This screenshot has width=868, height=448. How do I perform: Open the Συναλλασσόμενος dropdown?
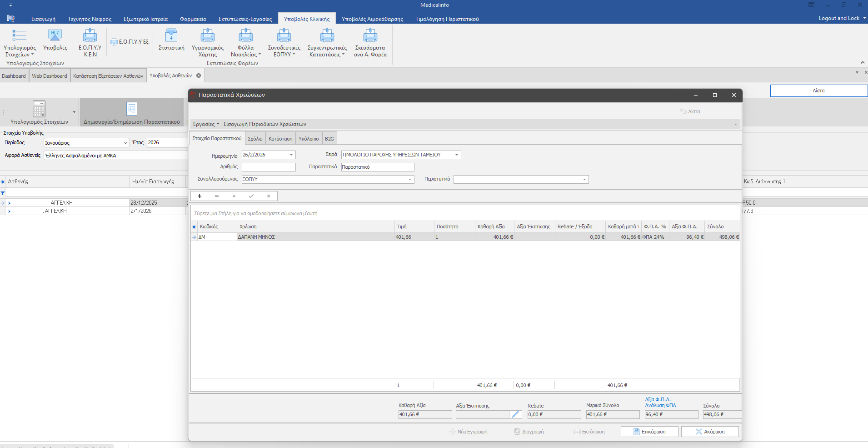[x=410, y=180]
